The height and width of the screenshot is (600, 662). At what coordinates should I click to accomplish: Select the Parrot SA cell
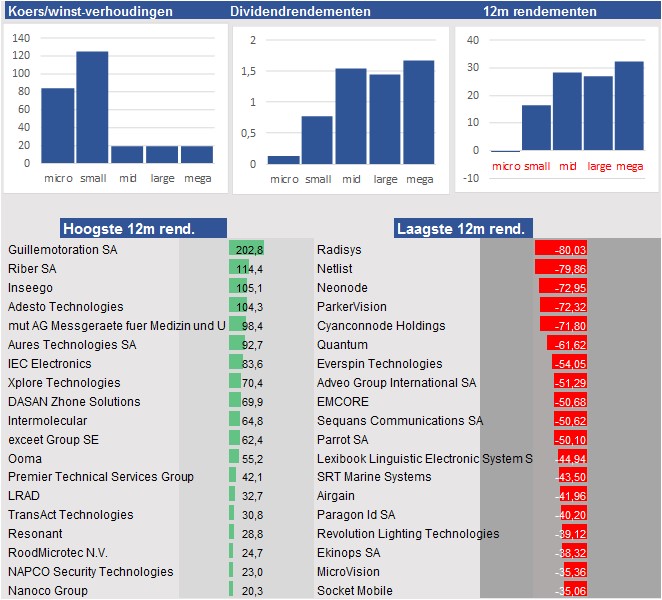(x=342, y=440)
